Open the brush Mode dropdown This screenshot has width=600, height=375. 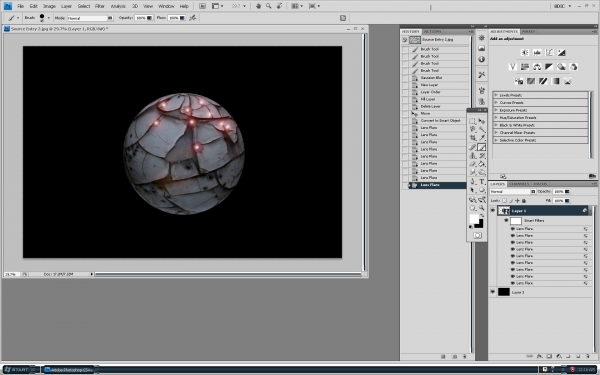tap(90, 18)
